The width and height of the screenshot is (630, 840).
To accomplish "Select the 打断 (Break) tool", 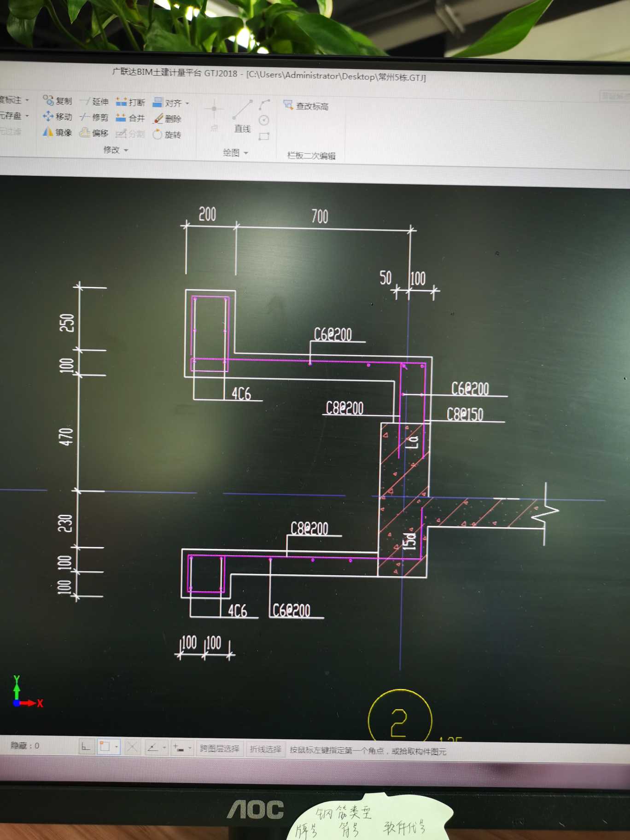I will pos(131,102).
